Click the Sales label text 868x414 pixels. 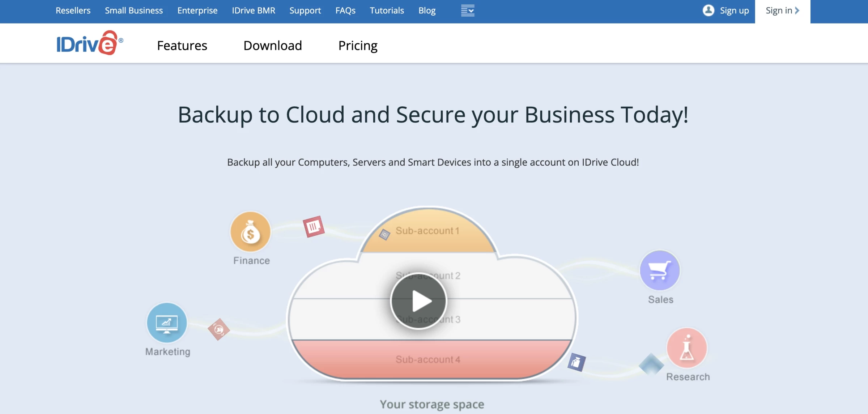point(661,300)
